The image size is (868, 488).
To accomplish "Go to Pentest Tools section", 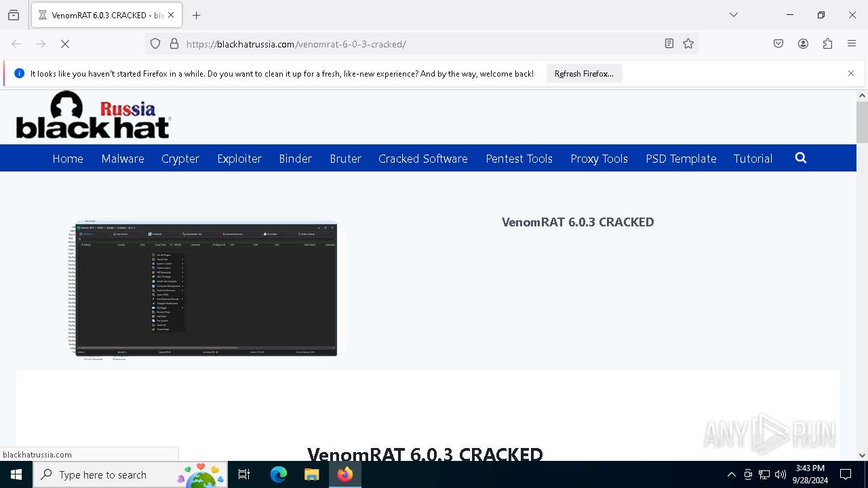I will pos(519,159).
